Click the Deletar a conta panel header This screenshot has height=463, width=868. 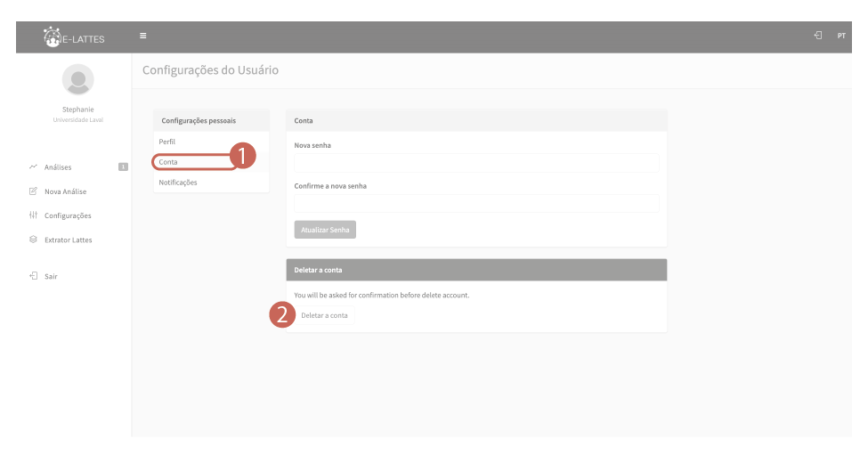[476, 270]
